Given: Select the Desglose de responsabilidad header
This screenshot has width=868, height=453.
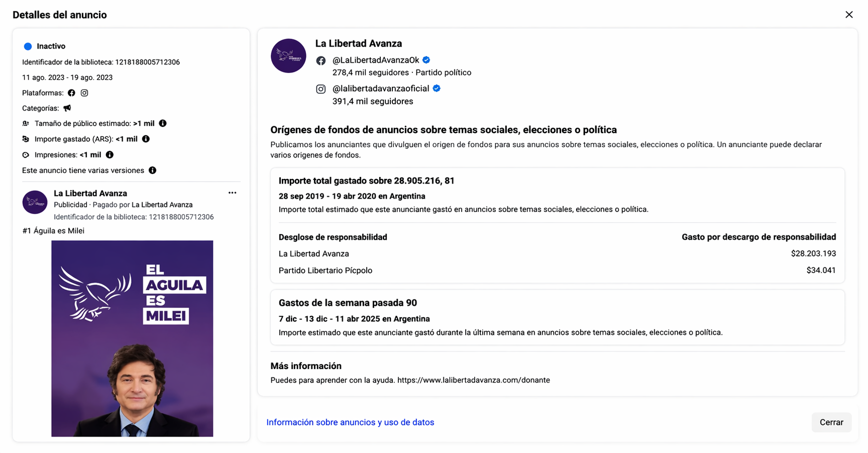Looking at the screenshot, I should [x=333, y=237].
